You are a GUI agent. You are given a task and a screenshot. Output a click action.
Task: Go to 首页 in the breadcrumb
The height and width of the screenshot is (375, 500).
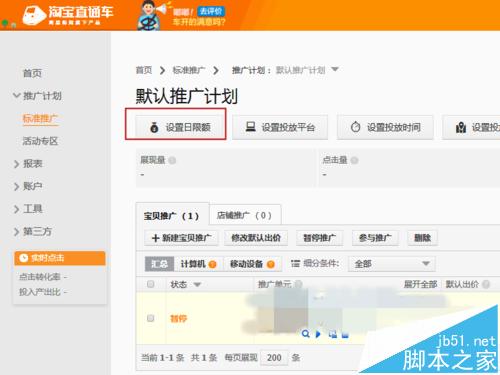coord(144,70)
